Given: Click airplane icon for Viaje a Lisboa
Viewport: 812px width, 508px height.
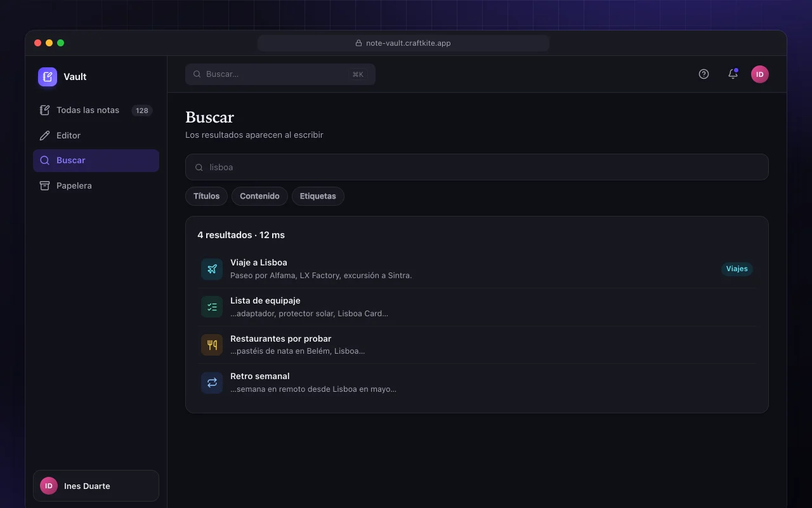Looking at the screenshot, I should click(212, 269).
